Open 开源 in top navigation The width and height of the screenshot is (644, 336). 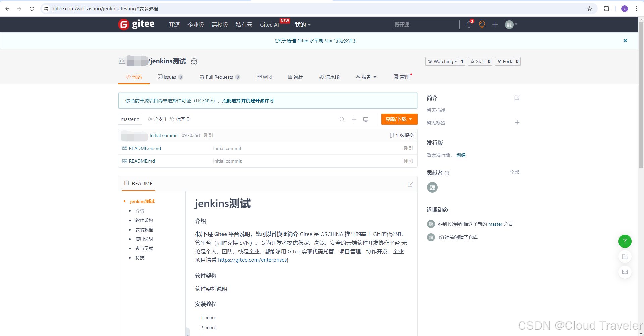click(174, 25)
